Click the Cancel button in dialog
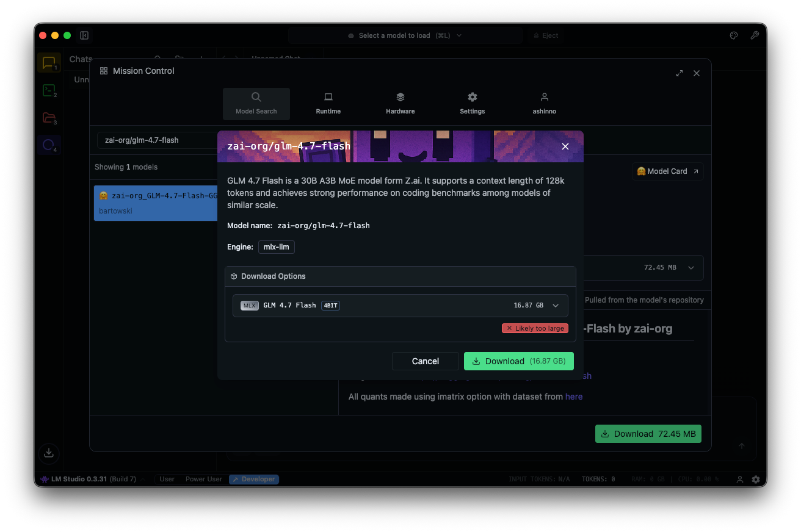 click(x=425, y=361)
